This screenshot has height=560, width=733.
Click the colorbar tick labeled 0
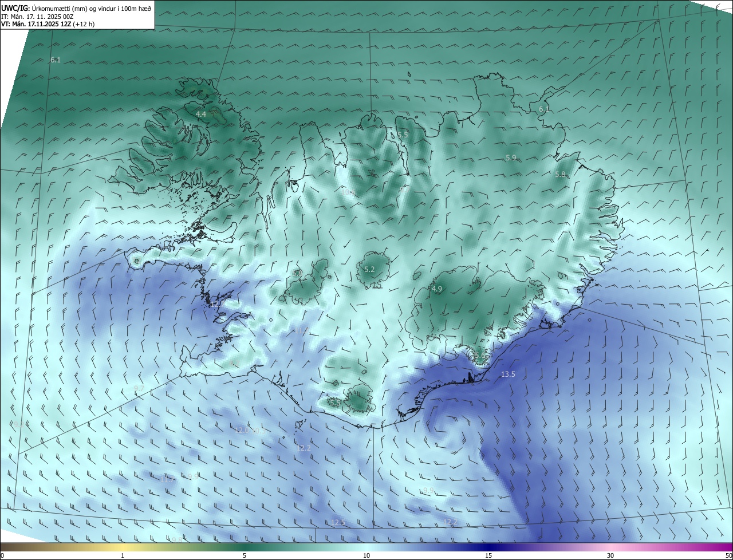pyautogui.click(x=2, y=555)
